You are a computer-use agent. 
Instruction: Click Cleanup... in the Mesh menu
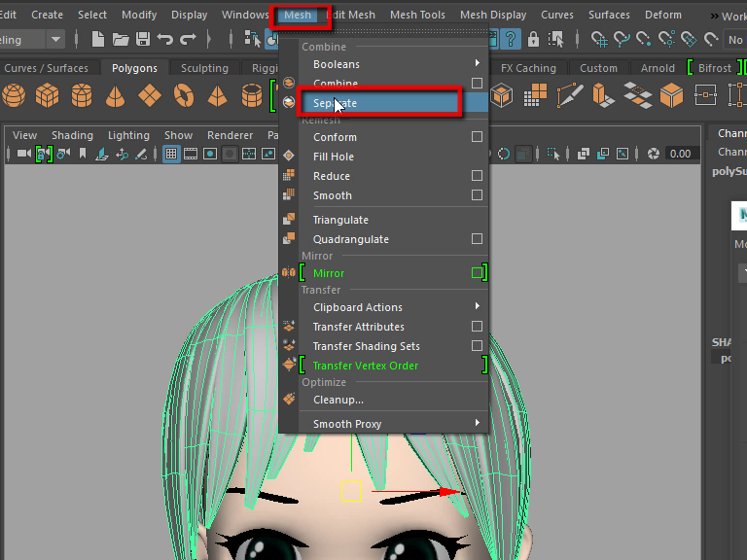pyautogui.click(x=338, y=400)
